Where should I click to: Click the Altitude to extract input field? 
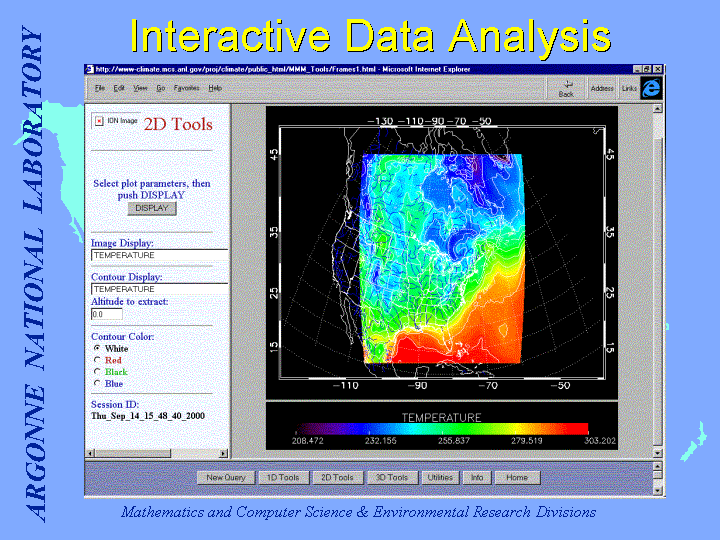point(106,314)
